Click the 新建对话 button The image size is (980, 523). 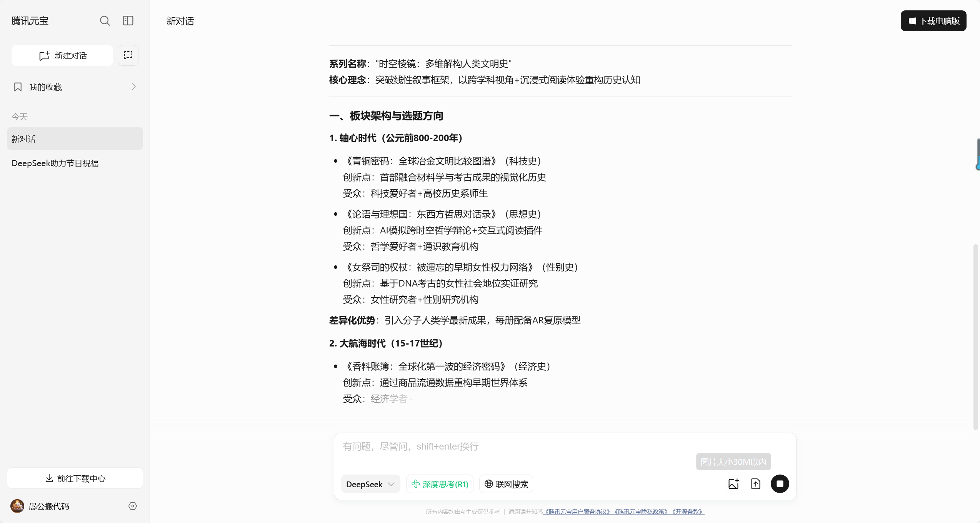click(62, 55)
